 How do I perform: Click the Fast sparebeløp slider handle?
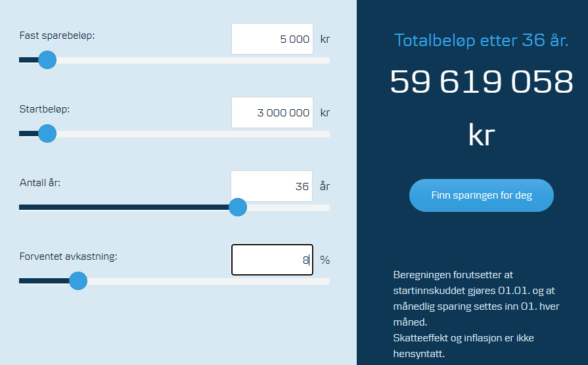tap(47, 60)
